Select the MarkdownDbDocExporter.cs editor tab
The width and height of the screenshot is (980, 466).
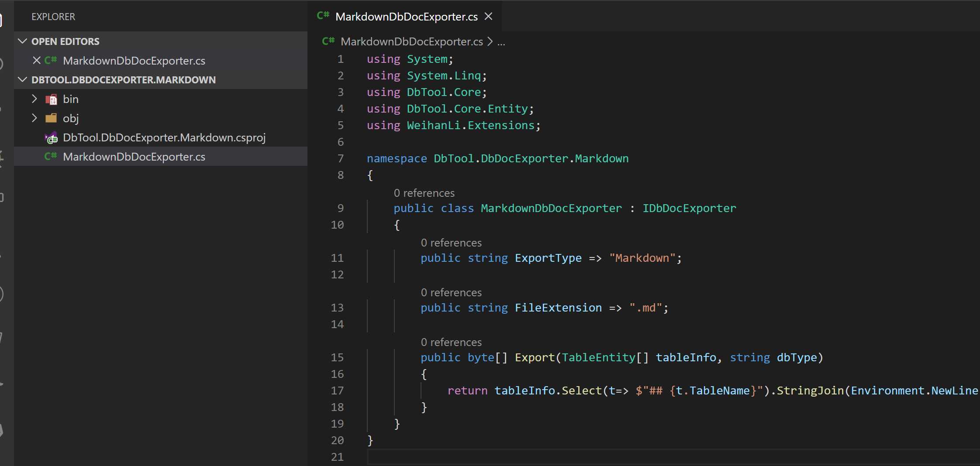click(405, 17)
